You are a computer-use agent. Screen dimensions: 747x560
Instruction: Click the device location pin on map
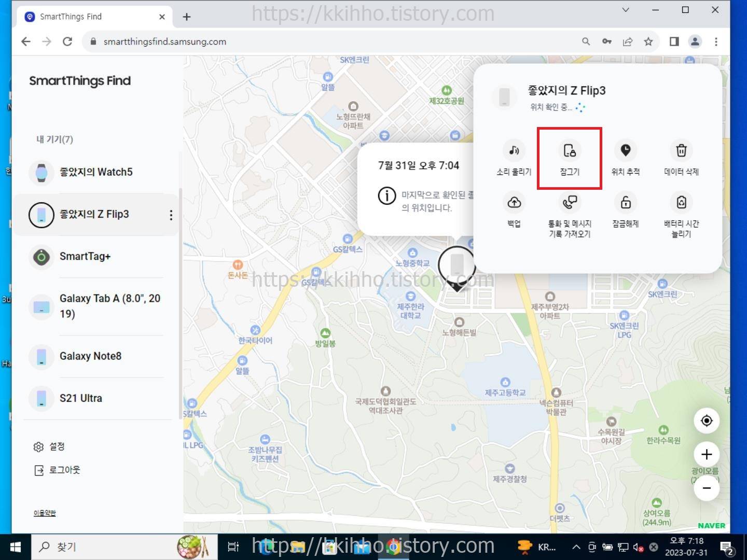pyautogui.click(x=457, y=267)
